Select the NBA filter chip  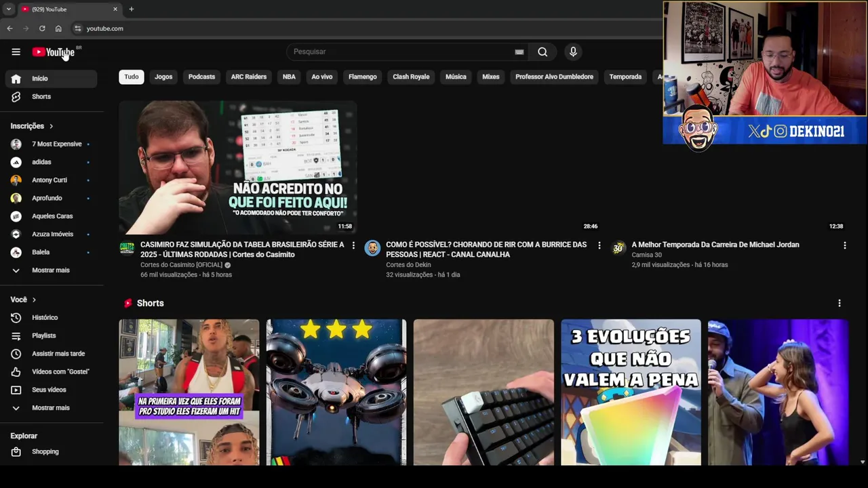[289, 77]
